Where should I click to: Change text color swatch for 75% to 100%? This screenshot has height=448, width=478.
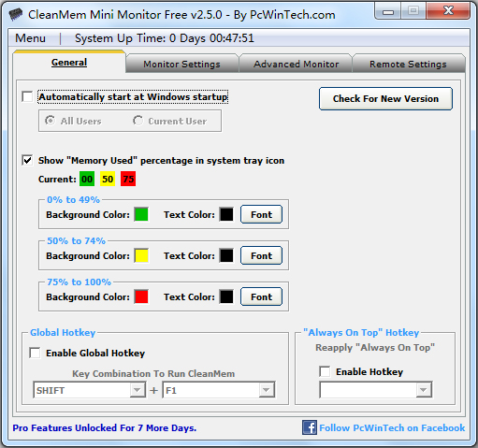coord(226,296)
